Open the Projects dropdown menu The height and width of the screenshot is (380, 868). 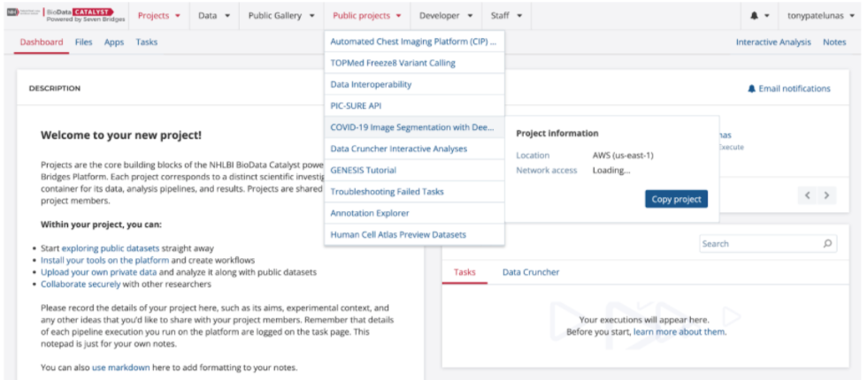(159, 16)
